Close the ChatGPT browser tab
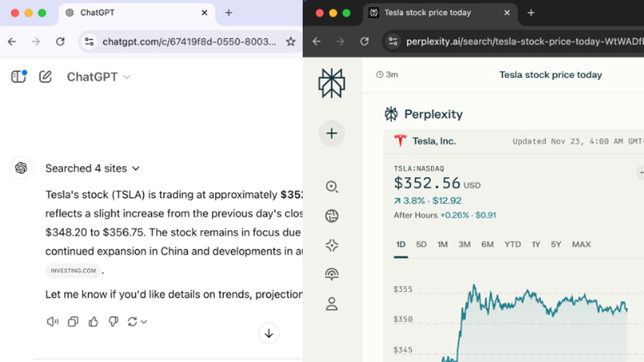This screenshot has height=362, width=644. click(x=204, y=13)
